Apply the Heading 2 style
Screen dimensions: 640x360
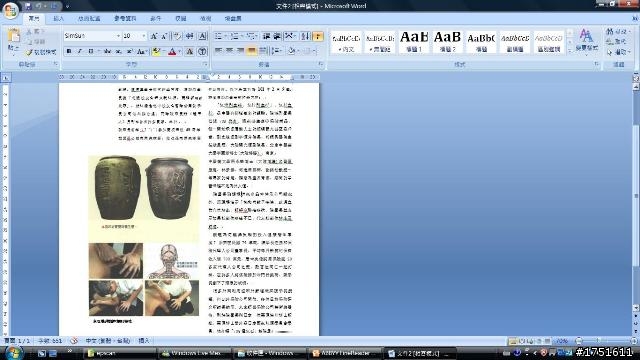pos(447,42)
